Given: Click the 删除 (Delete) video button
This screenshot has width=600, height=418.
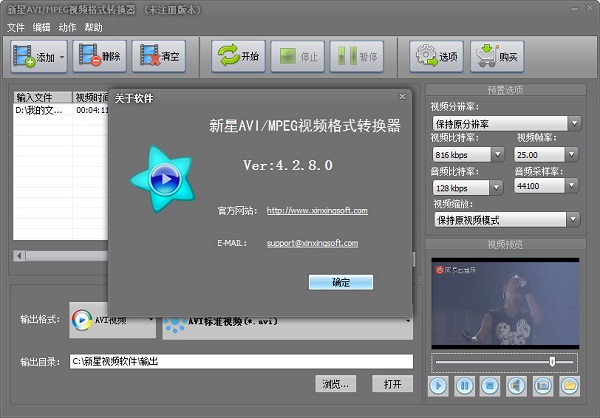Looking at the screenshot, I should pyautogui.click(x=99, y=57).
